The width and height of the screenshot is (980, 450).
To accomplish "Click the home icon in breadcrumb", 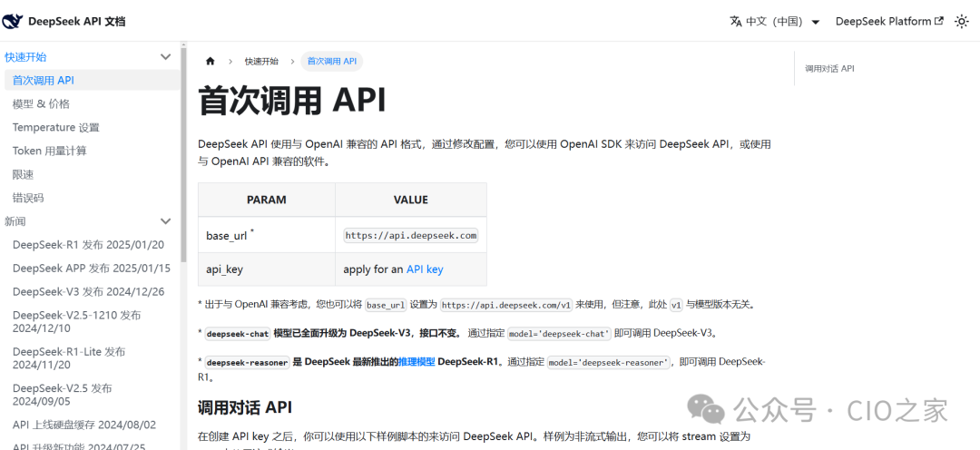I will [211, 62].
